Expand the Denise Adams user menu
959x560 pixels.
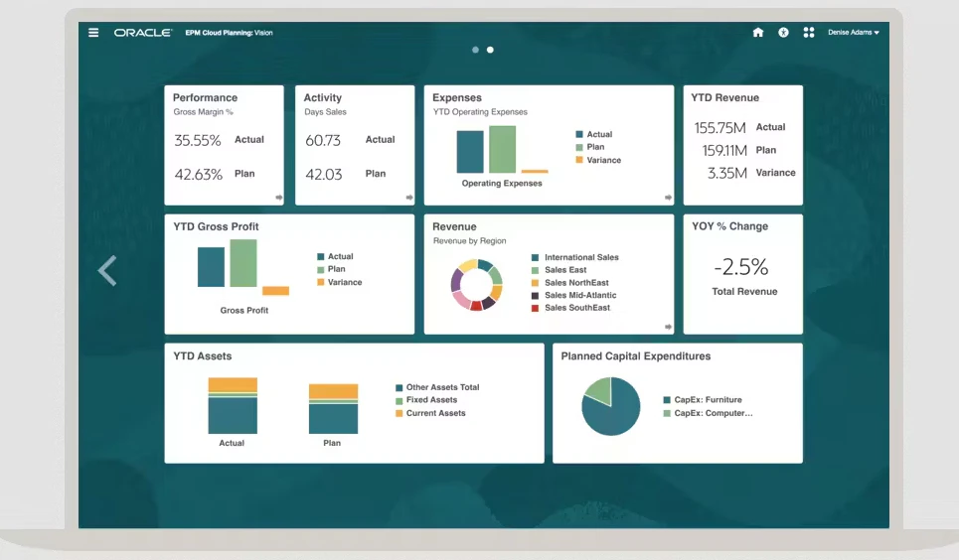tap(854, 33)
